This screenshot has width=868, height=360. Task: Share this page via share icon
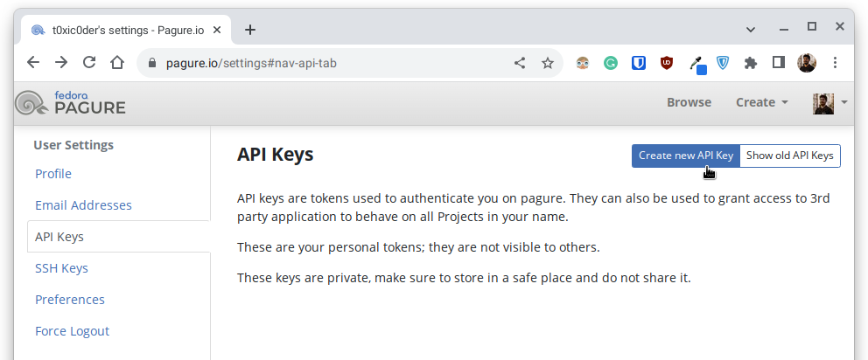click(x=519, y=63)
